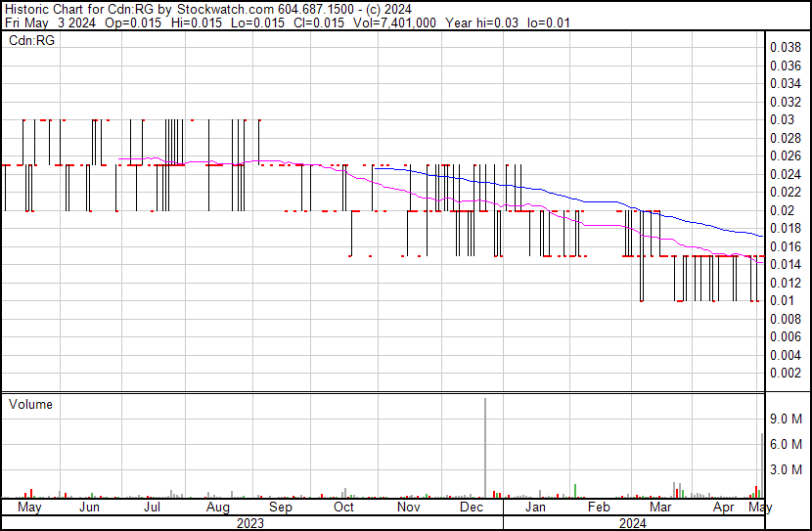This screenshot has height=531, width=812.
Task: Click the 3.0 M volume axis label
Action: click(x=788, y=469)
